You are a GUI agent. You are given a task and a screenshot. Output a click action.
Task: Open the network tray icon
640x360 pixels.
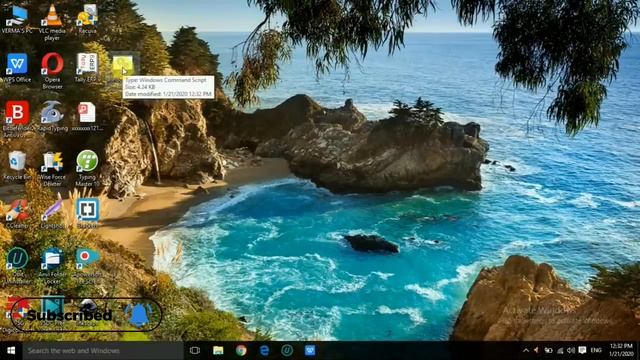(560, 350)
